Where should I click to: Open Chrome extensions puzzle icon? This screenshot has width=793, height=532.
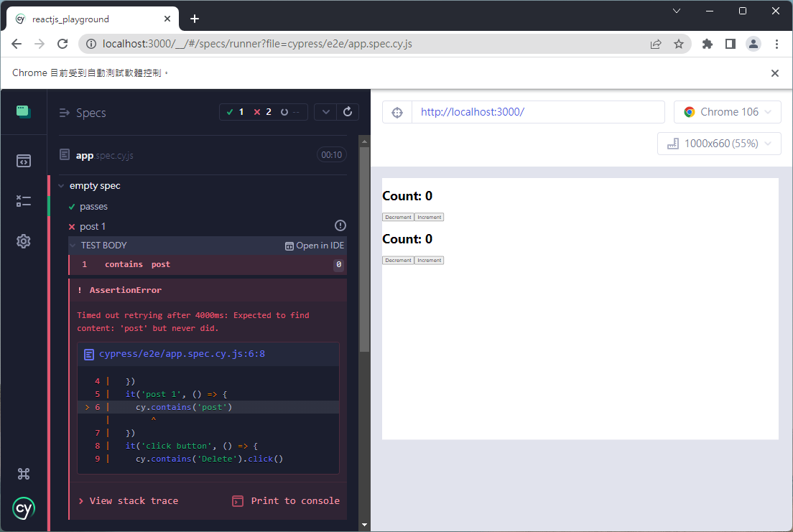point(707,44)
